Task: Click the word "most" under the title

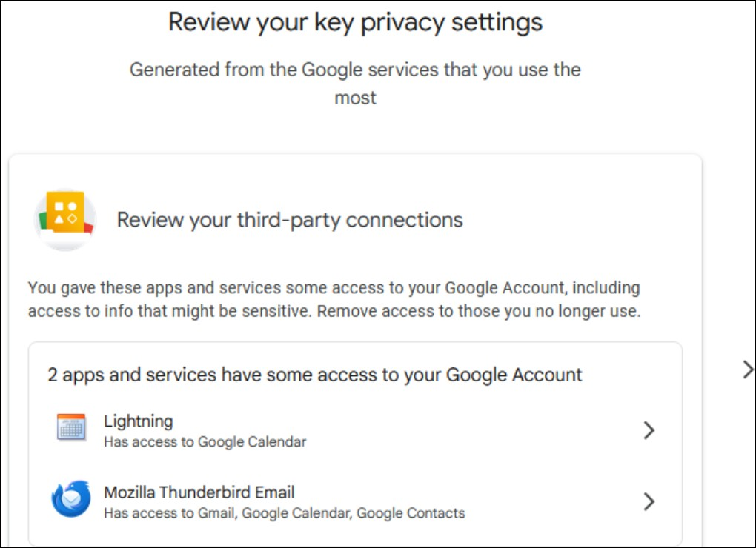Action: point(355,98)
